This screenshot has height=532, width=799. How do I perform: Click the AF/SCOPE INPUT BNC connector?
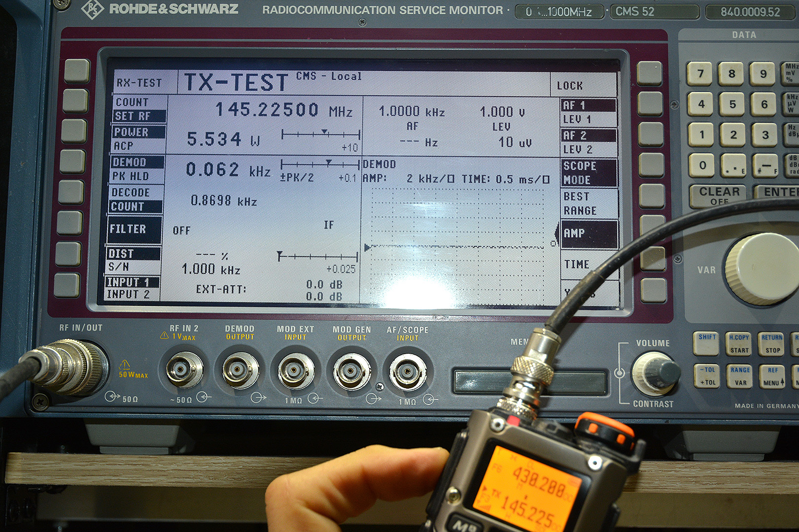(x=408, y=372)
